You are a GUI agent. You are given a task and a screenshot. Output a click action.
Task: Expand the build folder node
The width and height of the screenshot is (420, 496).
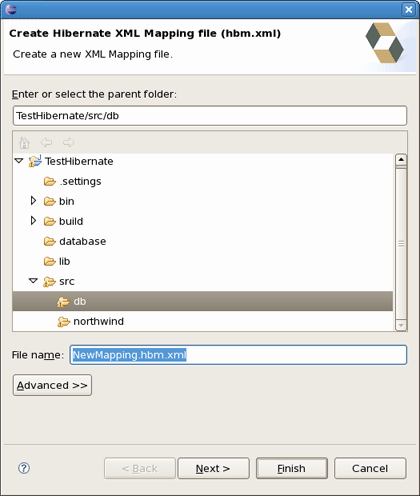click(x=33, y=221)
